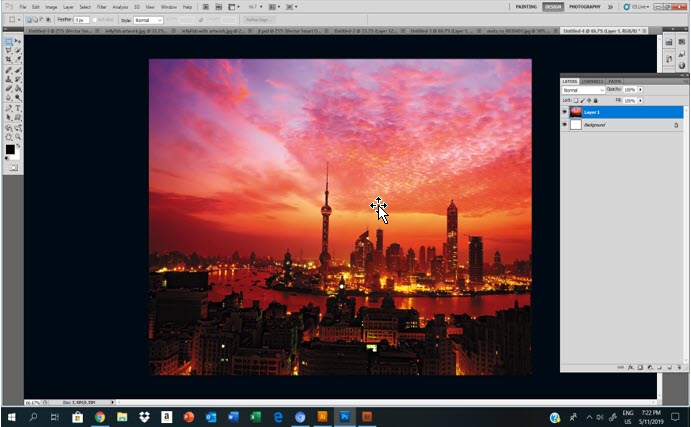Open the File menu
The height and width of the screenshot is (427, 691).
(23, 7)
